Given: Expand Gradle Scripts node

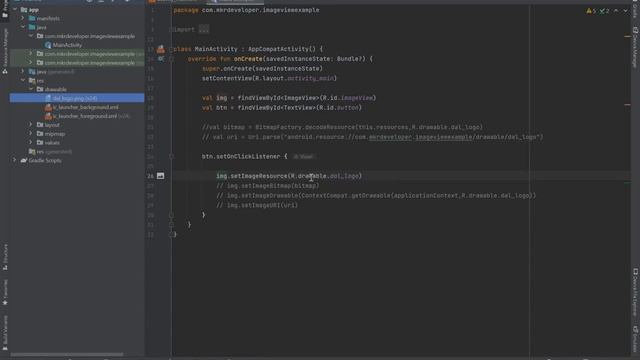Looking at the screenshot, I should coord(15,160).
